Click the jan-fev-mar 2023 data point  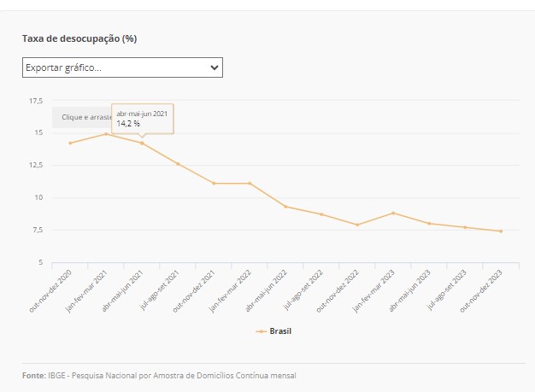tap(393, 213)
